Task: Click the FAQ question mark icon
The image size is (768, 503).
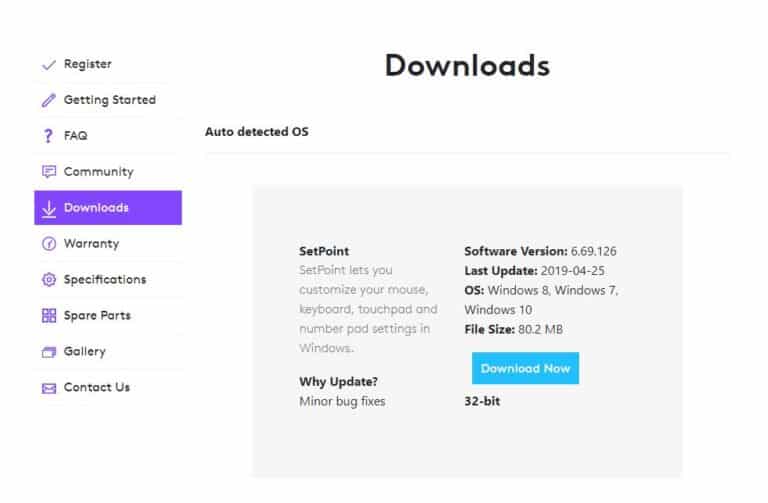Action: pyautogui.click(x=48, y=136)
